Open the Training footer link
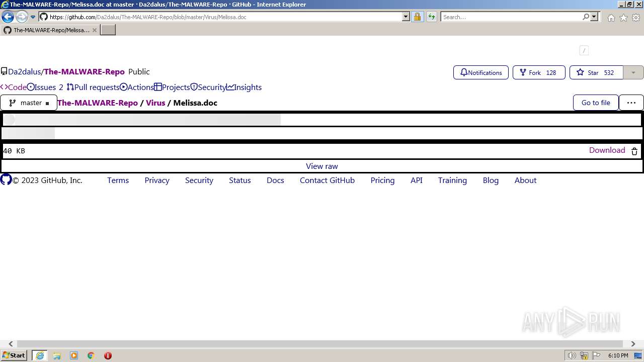This screenshot has width=644, height=362. coord(452,180)
